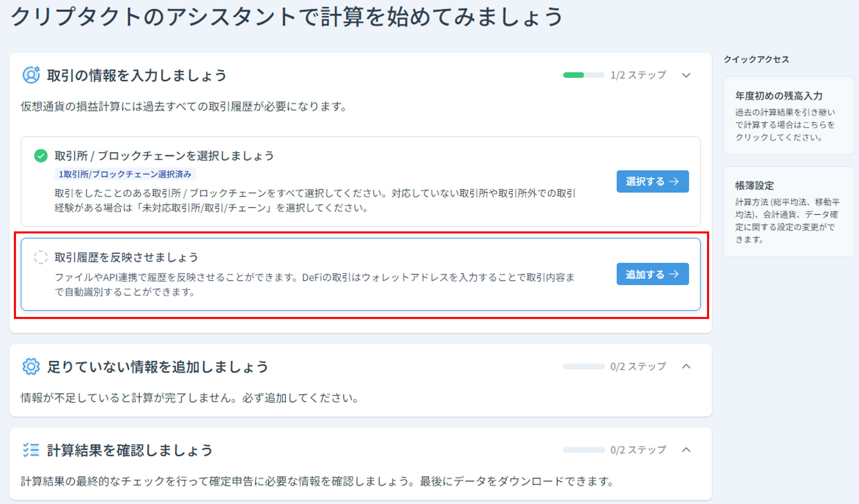Open the 年度初めの残高入力 quick access card

[x=788, y=116]
